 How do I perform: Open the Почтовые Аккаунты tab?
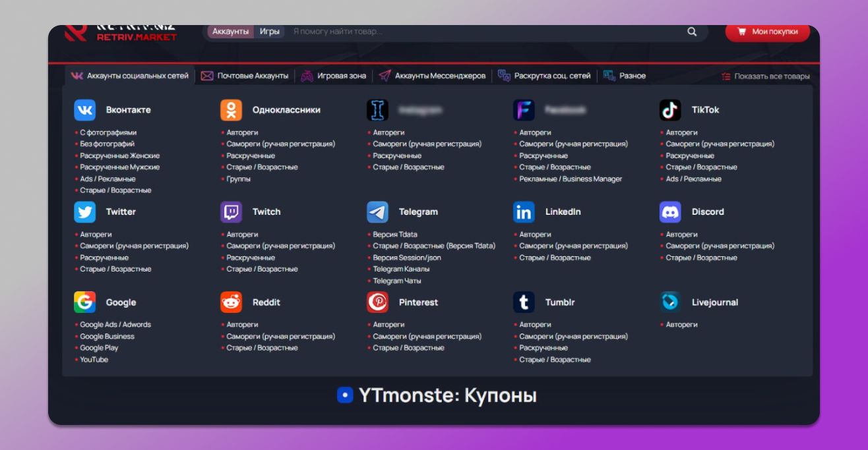pos(245,76)
